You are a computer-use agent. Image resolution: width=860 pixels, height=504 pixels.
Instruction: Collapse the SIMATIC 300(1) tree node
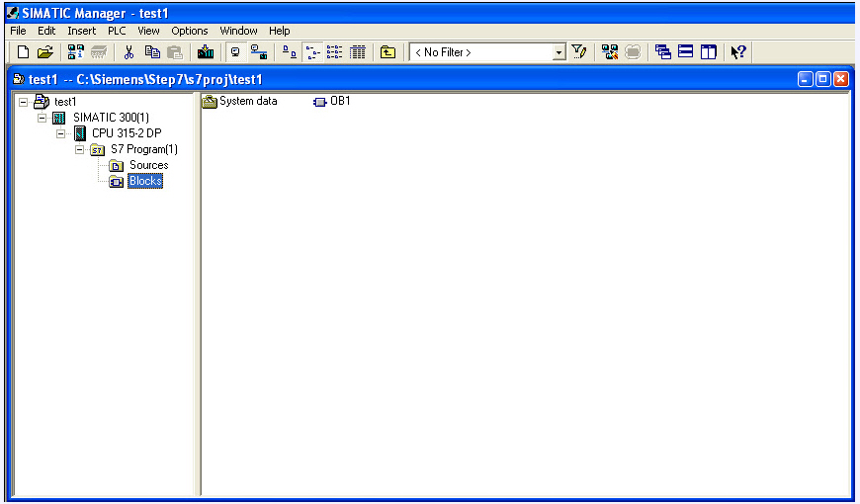[x=43, y=118]
